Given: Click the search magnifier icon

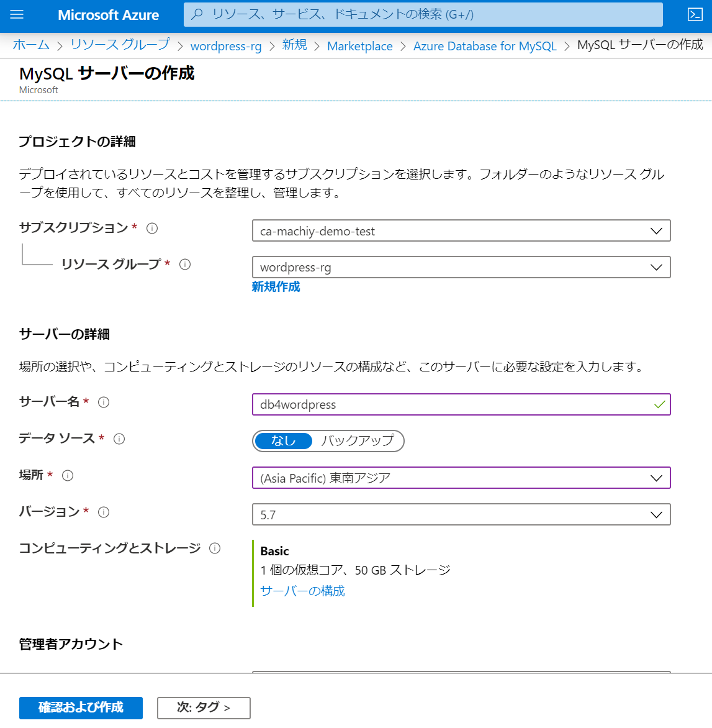Looking at the screenshot, I should [x=197, y=14].
